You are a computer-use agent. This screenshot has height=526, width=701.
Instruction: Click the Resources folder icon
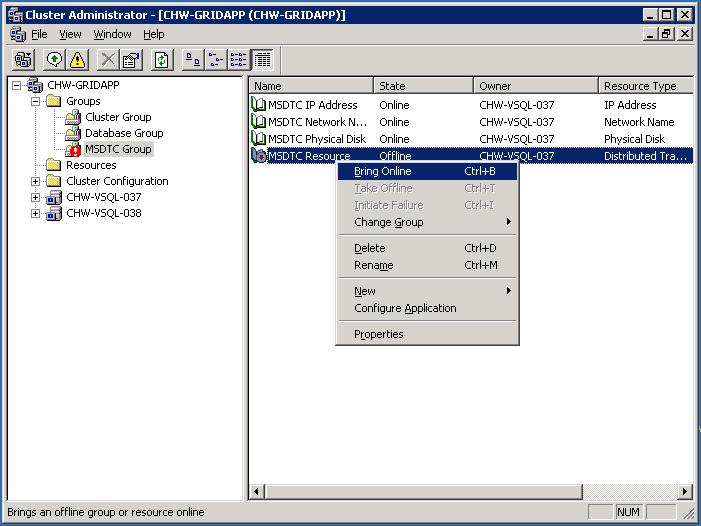point(54,165)
